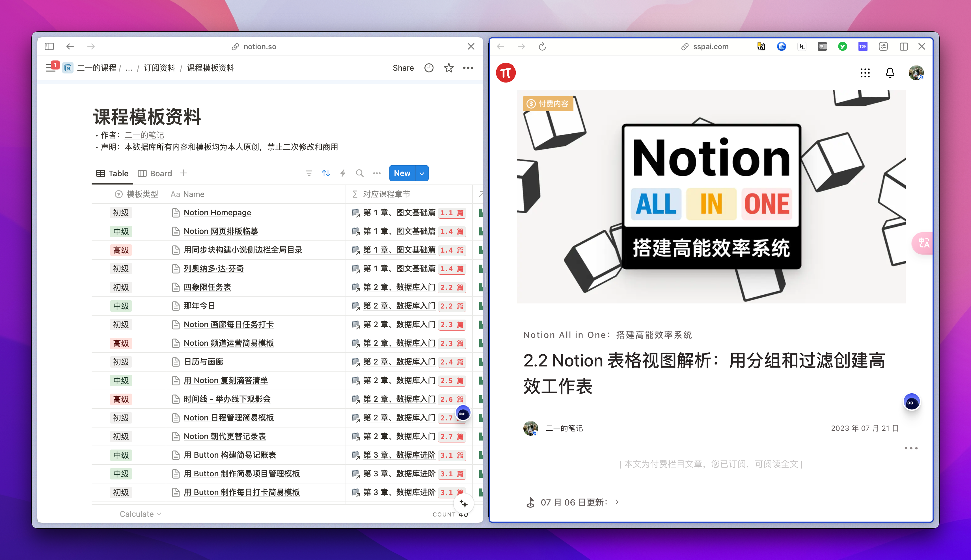Click the blue New button
This screenshot has height=560, width=971.
402,173
